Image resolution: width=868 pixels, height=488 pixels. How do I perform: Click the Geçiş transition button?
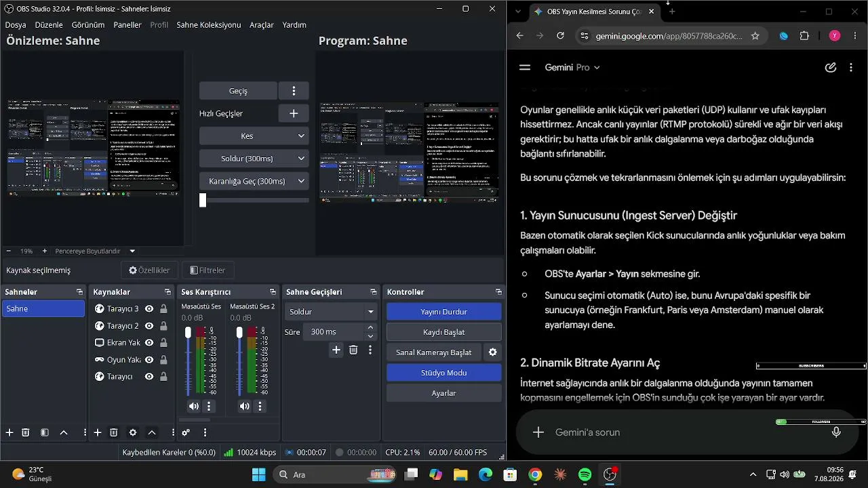pyautogui.click(x=238, y=91)
